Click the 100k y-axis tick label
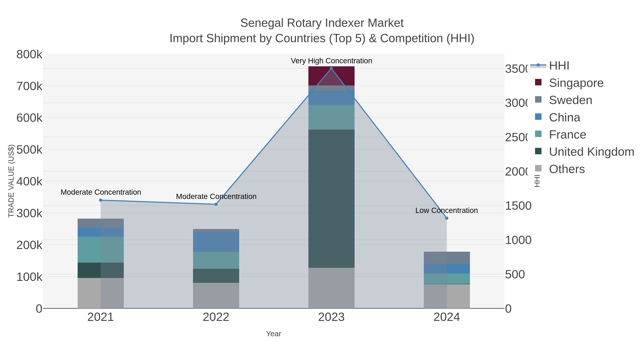The height and width of the screenshot is (362, 644). 29,277
